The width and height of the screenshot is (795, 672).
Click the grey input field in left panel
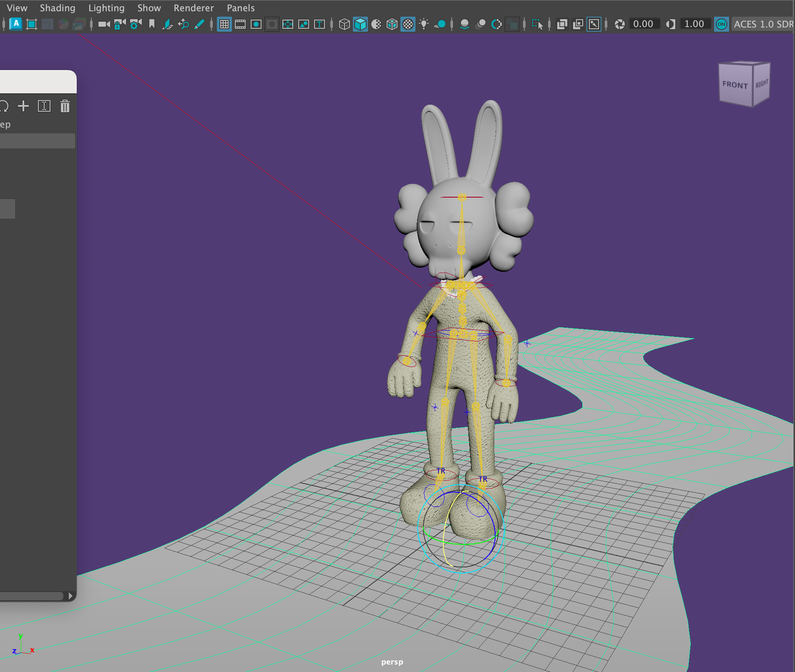[38, 141]
